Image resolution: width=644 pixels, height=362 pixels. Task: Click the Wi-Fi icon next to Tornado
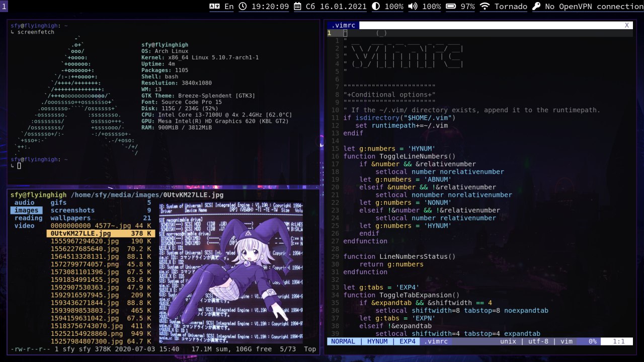[x=485, y=7]
